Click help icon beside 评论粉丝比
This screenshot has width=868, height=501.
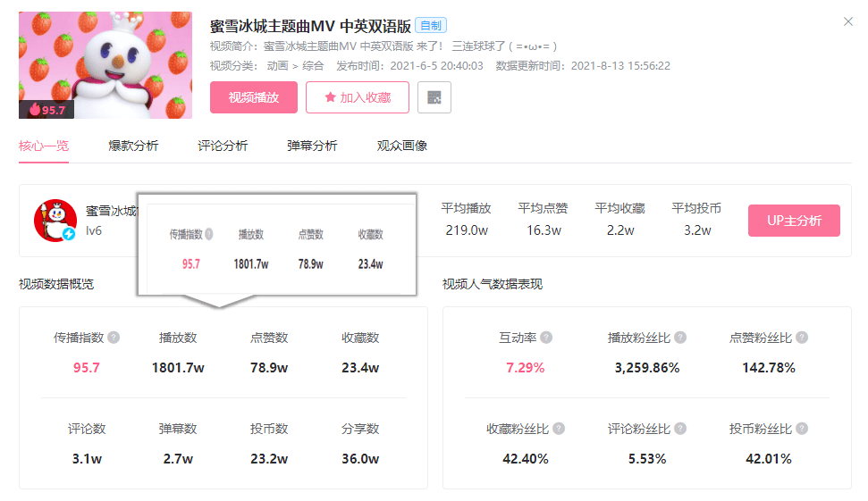(680, 429)
